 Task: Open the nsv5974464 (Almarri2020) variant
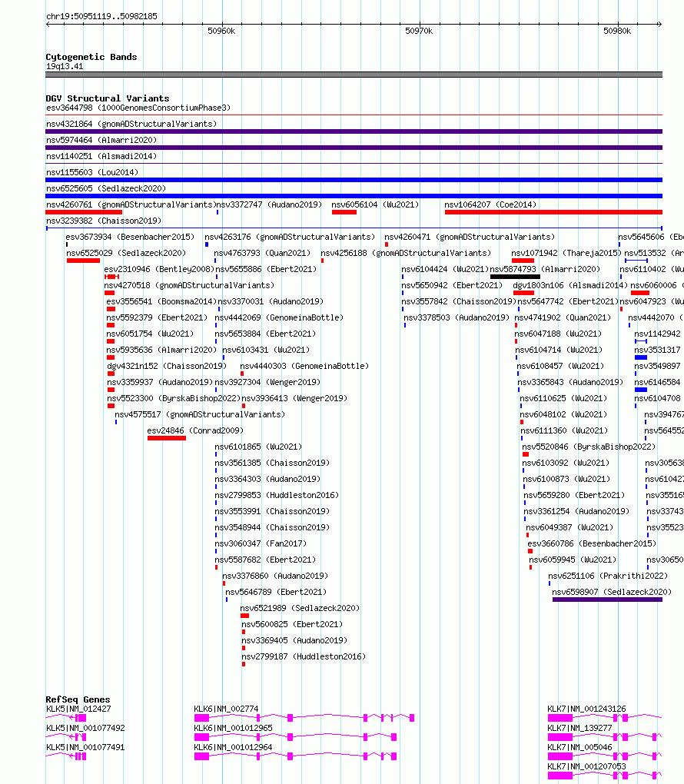pos(101,140)
